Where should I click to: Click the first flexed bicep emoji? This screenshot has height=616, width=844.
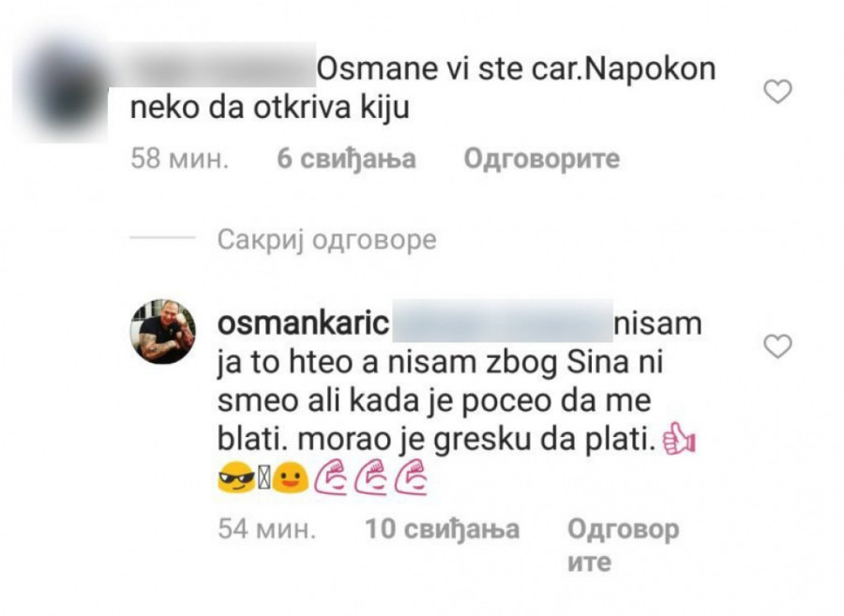click(330, 479)
